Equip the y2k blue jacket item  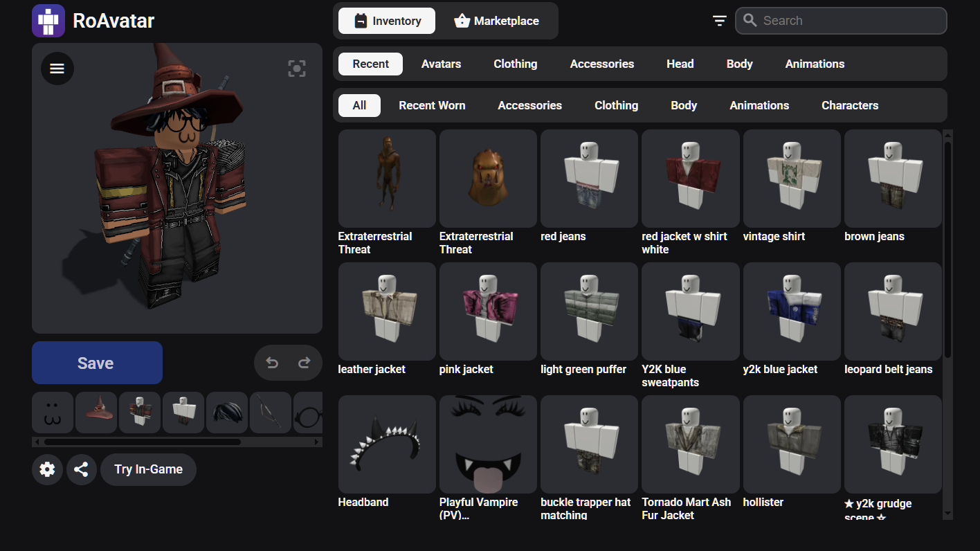tap(792, 311)
